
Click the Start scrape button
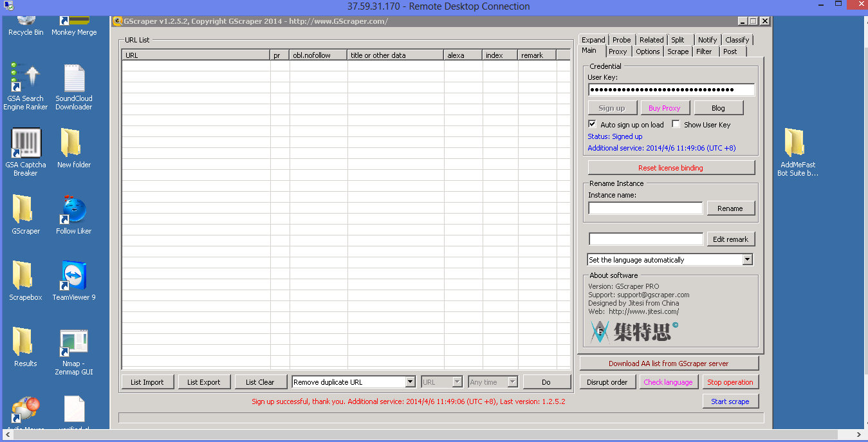point(730,401)
